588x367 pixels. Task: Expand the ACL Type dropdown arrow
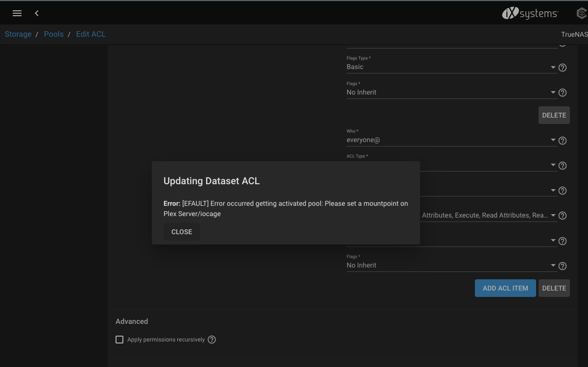(x=553, y=165)
